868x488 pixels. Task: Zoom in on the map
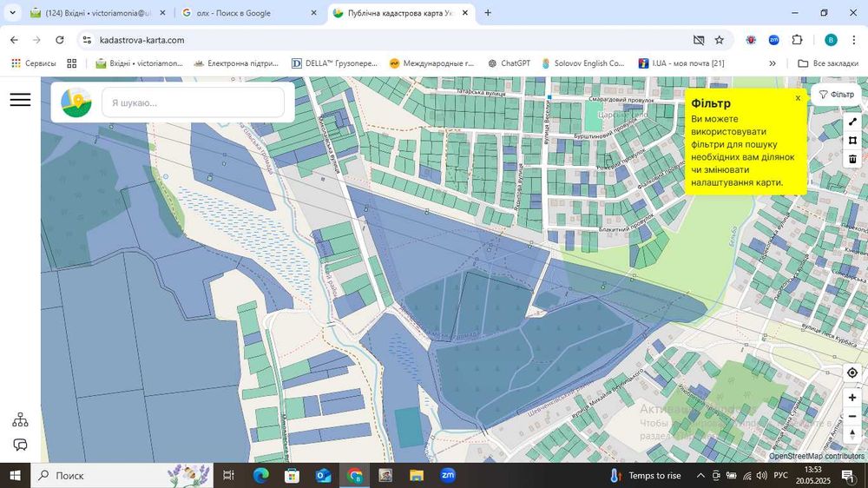852,397
